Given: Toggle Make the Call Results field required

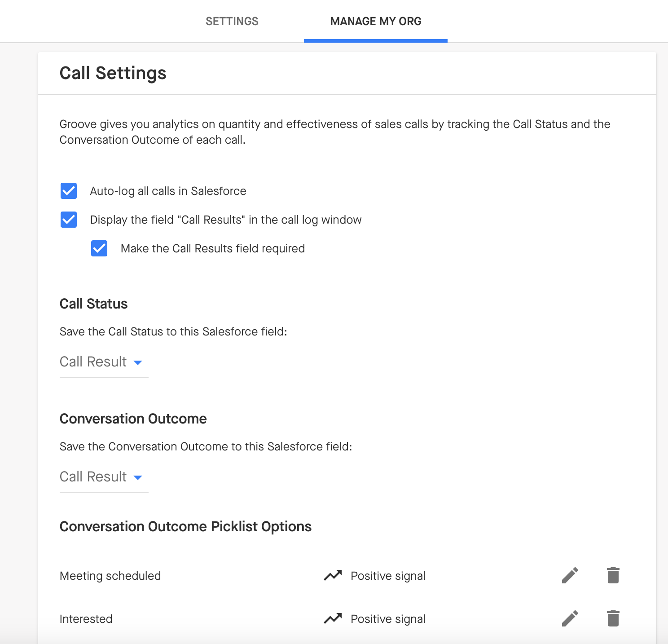Looking at the screenshot, I should (99, 248).
